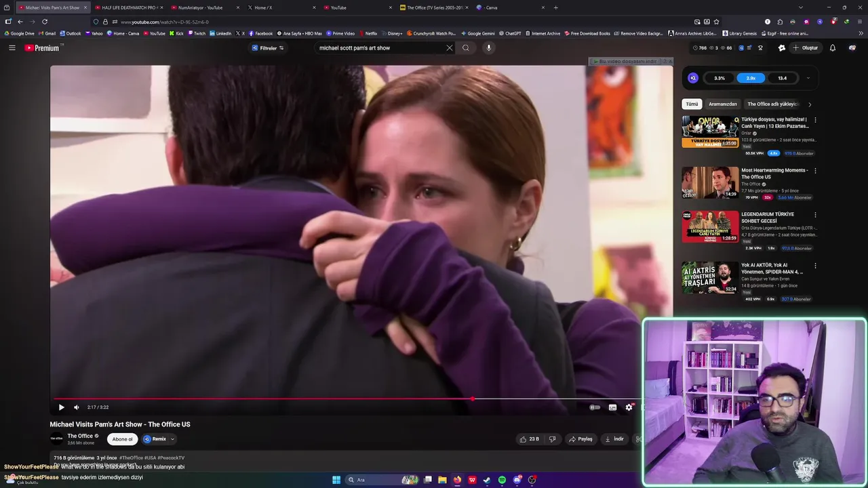The height and width of the screenshot is (488, 868).
Task: Open the Google Drive bookmark
Action: [x=19, y=33]
